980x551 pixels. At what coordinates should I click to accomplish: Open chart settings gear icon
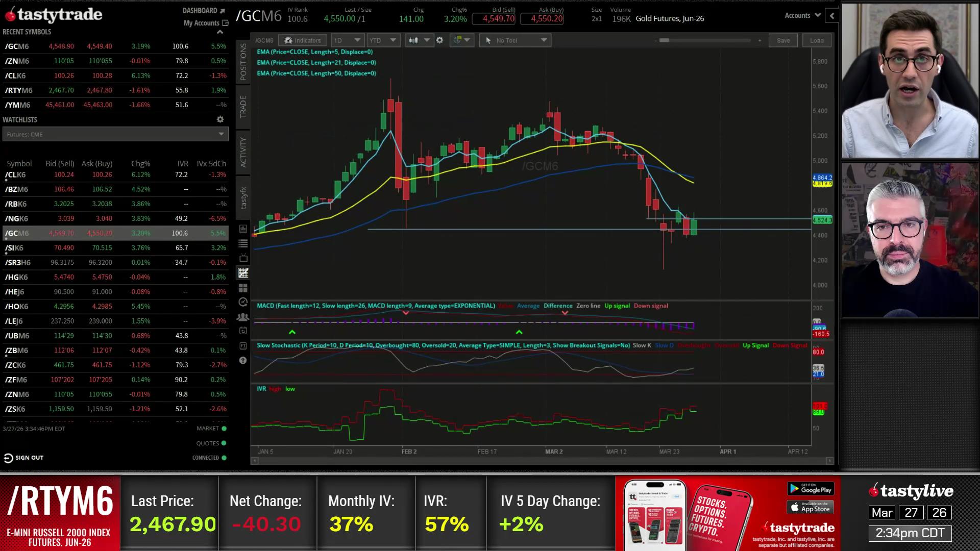click(x=439, y=40)
